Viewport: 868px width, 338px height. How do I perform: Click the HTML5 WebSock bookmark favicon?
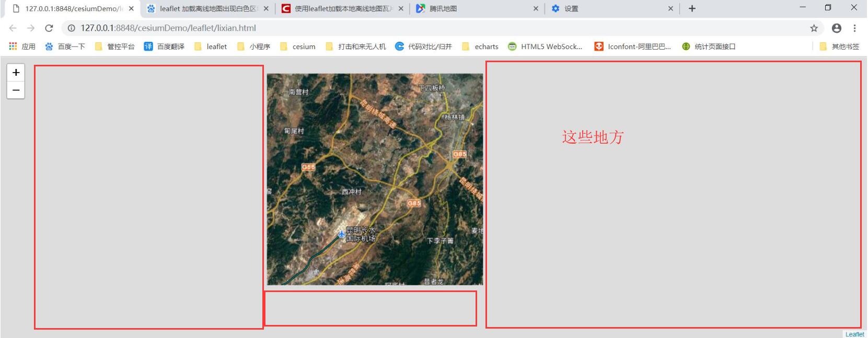pyautogui.click(x=512, y=46)
